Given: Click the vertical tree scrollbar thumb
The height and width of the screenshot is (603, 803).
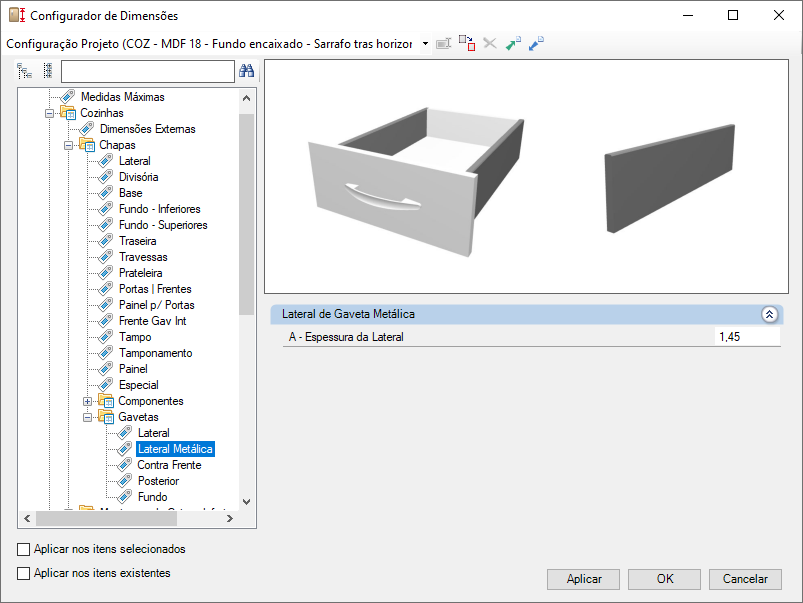Looking at the screenshot, I should point(246,214).
